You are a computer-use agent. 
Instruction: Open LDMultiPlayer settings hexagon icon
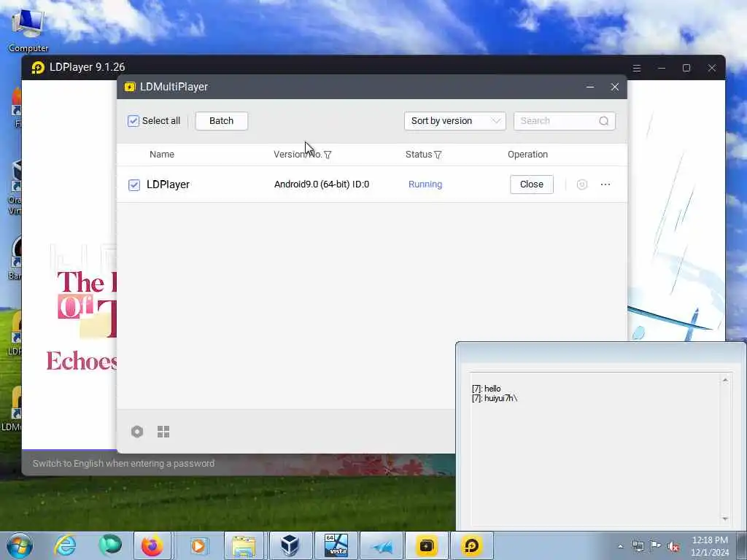pos(137,432)
